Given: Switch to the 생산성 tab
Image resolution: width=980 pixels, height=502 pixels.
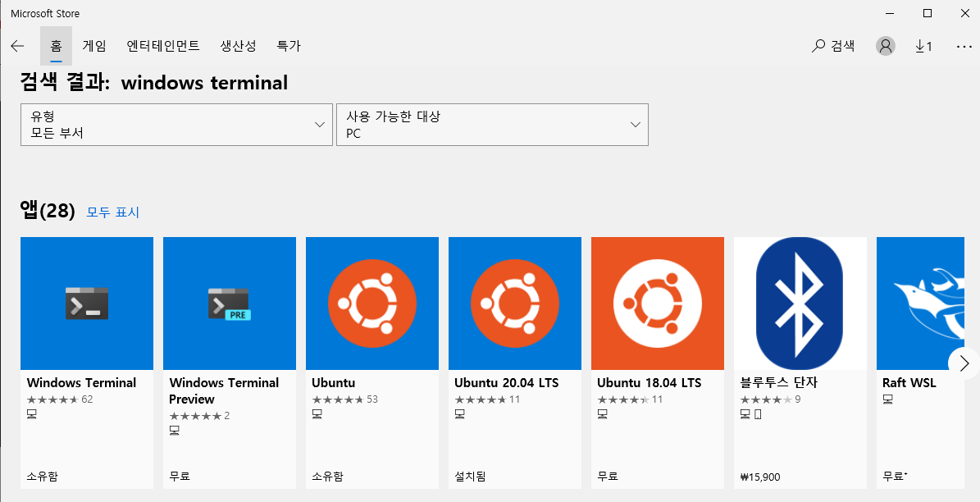Looking at the screenshot, I should click(238, 46).
